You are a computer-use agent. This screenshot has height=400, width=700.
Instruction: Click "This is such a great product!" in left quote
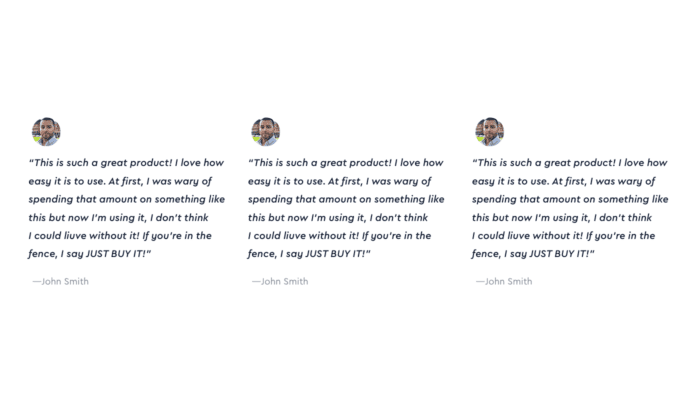coord(100,162)
